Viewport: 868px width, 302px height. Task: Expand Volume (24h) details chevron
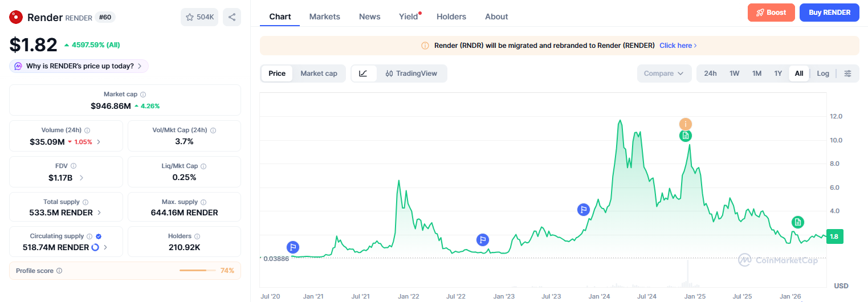coord(99,142)
